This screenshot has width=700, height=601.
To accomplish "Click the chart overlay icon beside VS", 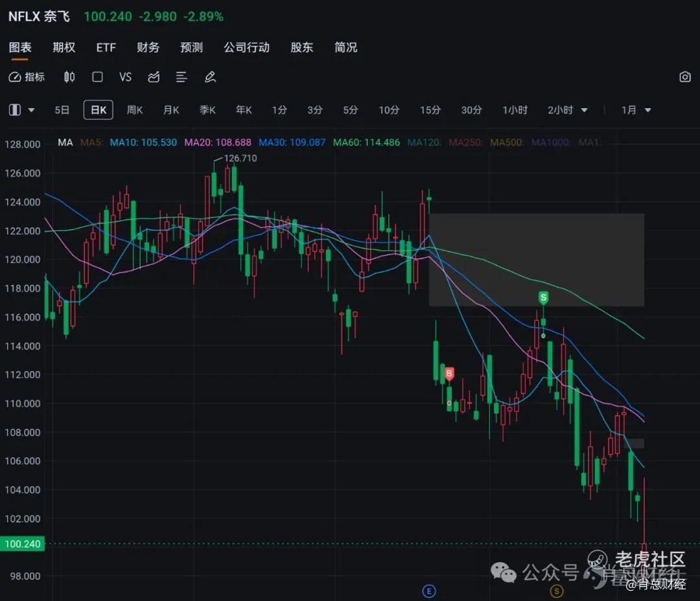I will (x=154, y=77).
